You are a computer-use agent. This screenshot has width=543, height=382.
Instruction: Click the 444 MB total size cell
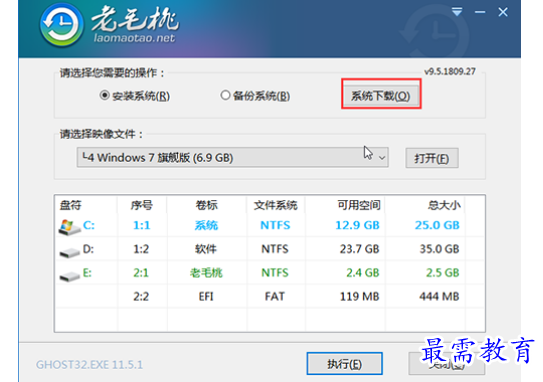click(439, 296)
